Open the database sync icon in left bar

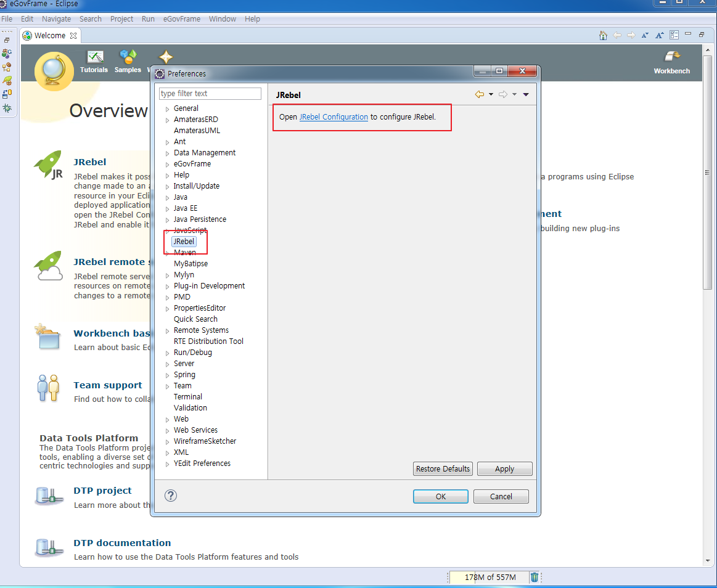(7, 94)
